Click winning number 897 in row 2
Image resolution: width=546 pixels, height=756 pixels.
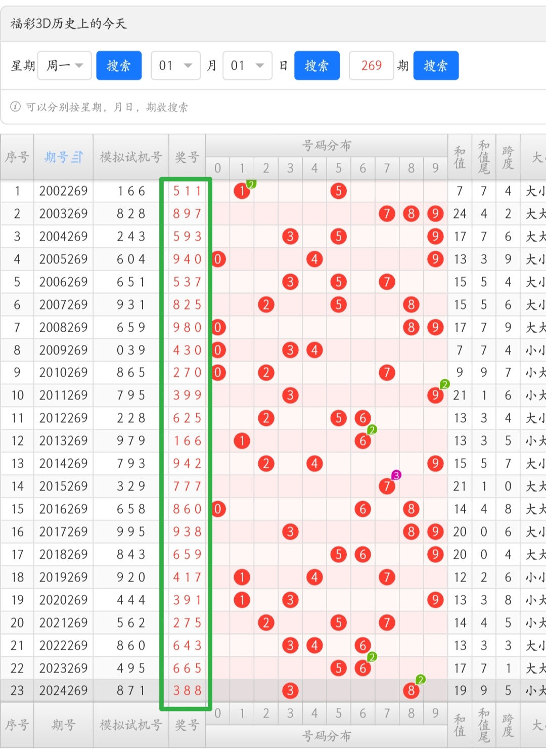187,214
